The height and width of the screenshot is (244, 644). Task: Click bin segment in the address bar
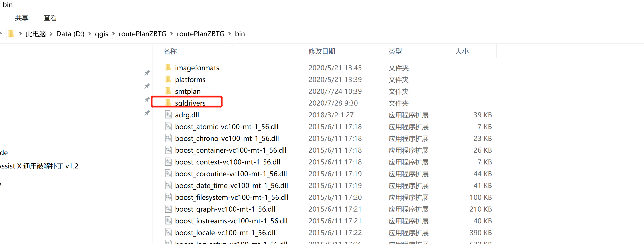pyautogui.click(x=240, y=34)
